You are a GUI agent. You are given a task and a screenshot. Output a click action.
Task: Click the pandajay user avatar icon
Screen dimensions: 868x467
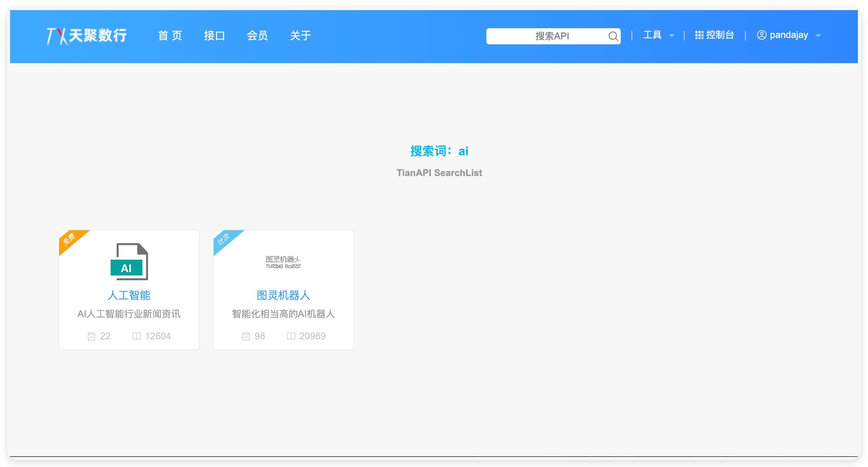[762, 35]
